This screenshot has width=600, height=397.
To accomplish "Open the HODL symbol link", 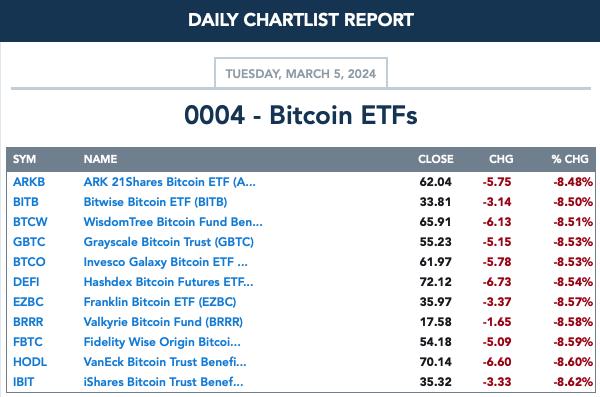I will tap(30, 362).
